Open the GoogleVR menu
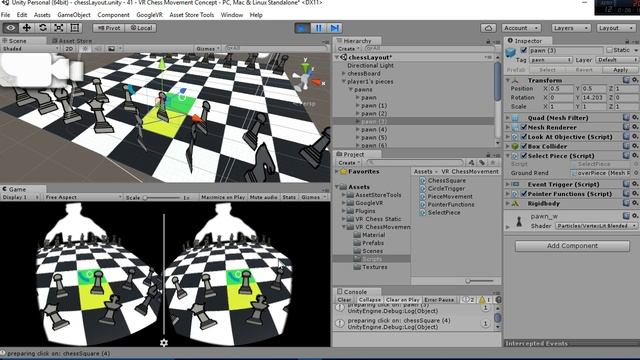 (x=149, y=15)
